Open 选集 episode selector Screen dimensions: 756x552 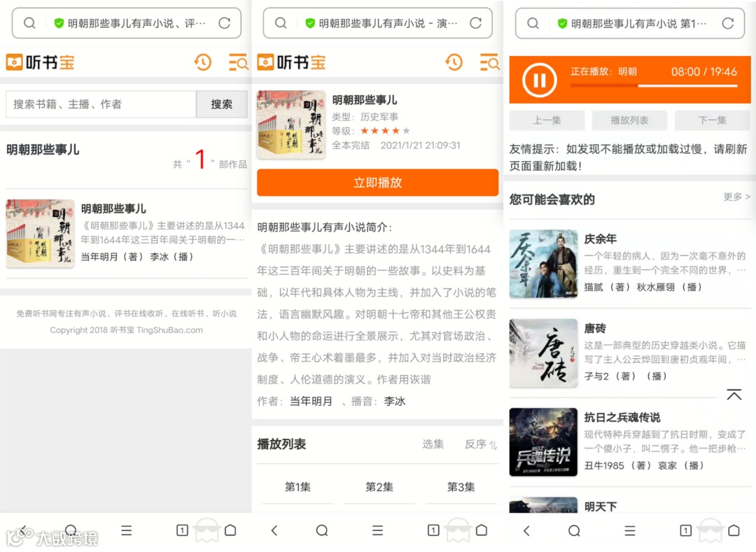[433, 444]
